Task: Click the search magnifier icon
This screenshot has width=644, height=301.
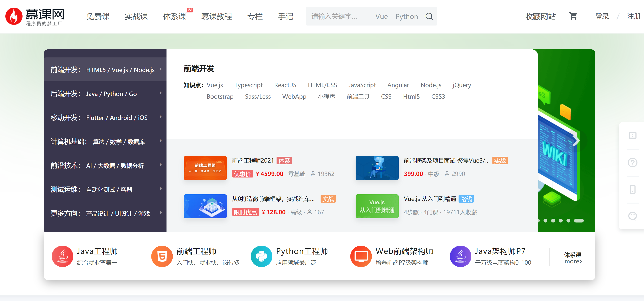Action: click(429, 16)
